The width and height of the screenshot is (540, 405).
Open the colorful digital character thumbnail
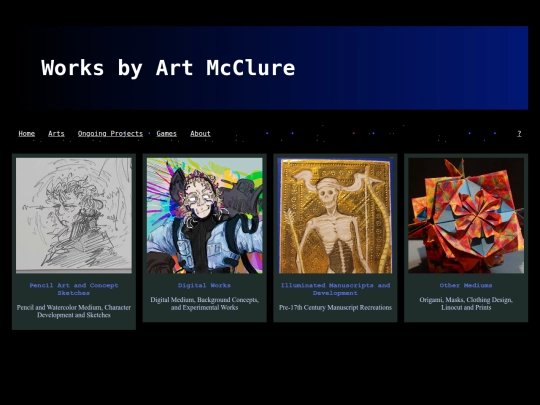point(205,215)
